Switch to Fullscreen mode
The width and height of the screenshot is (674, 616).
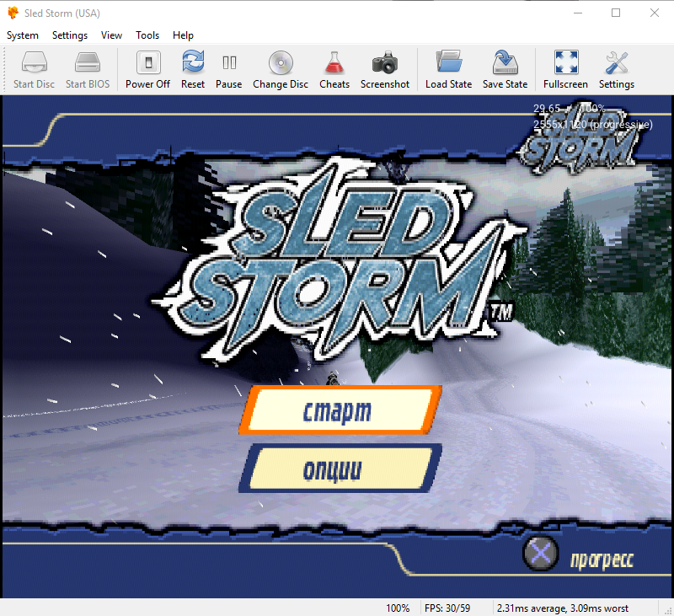tap(565, 70)
